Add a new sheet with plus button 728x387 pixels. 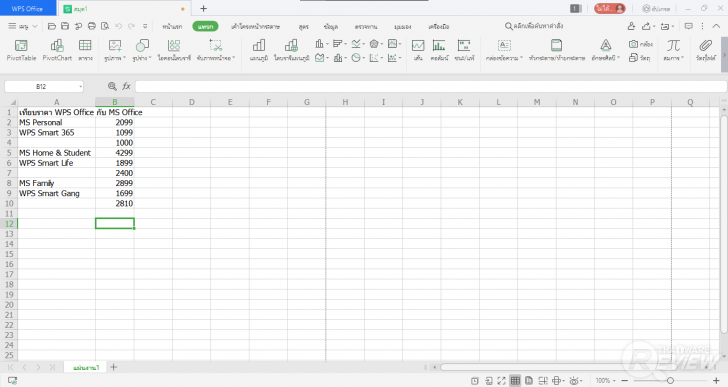pos(114,367)
